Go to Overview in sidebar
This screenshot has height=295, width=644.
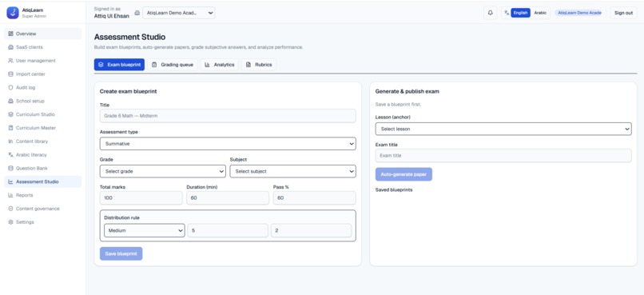pos(42,34)
